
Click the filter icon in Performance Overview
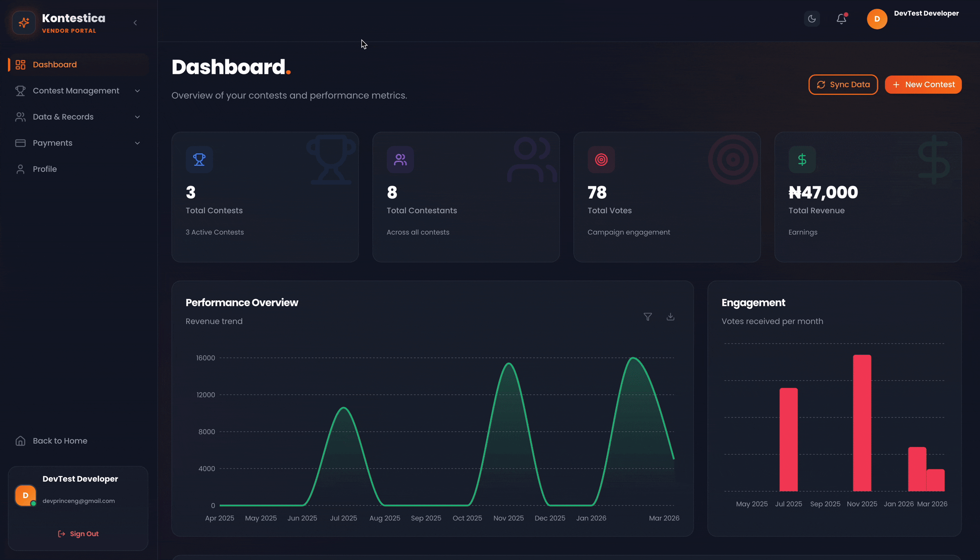[648, 317]
